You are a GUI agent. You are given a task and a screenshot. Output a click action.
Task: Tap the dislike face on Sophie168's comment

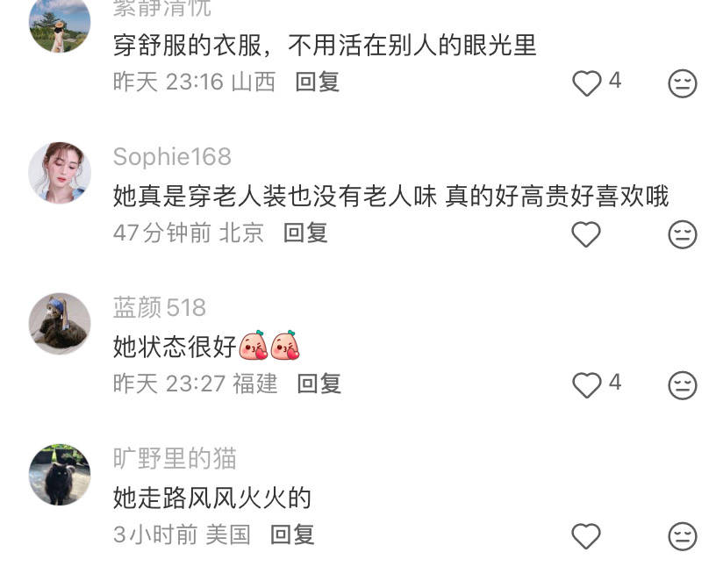point(683,234)
